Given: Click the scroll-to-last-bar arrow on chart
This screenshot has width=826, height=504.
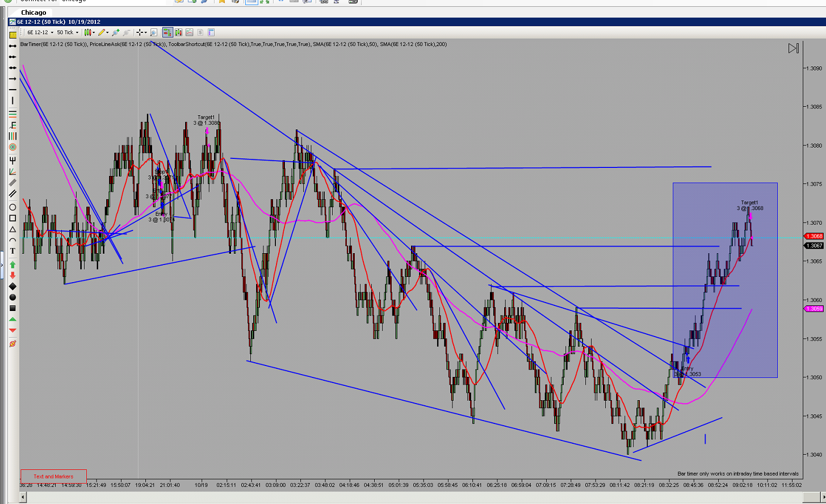Looking at the screenshot, I should coord(794,49).
